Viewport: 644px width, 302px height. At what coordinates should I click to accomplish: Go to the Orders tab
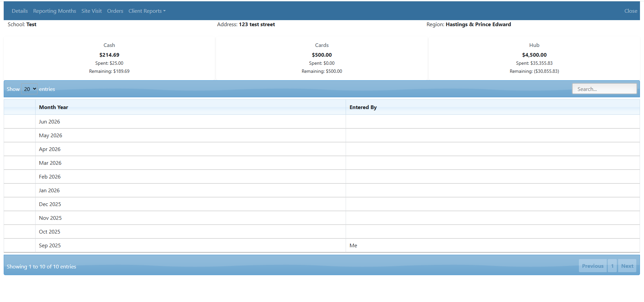pyautogui.click(x=115, y=11)
